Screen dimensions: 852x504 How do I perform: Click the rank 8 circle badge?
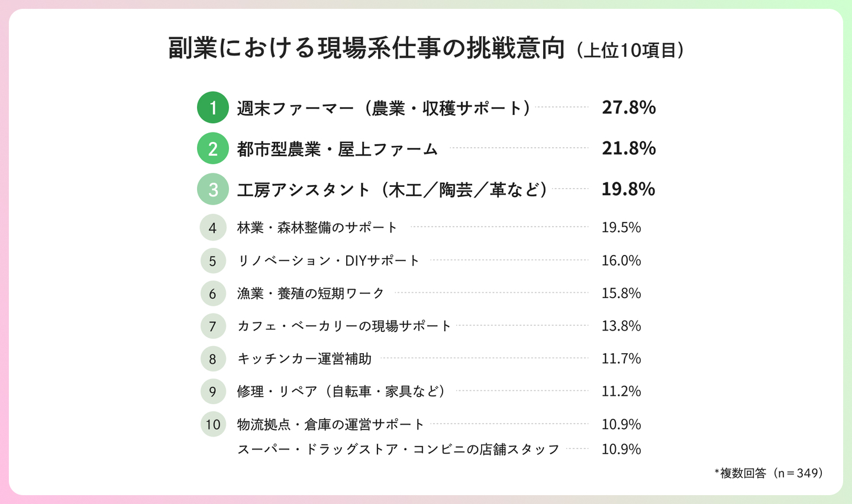pos(213,358)
